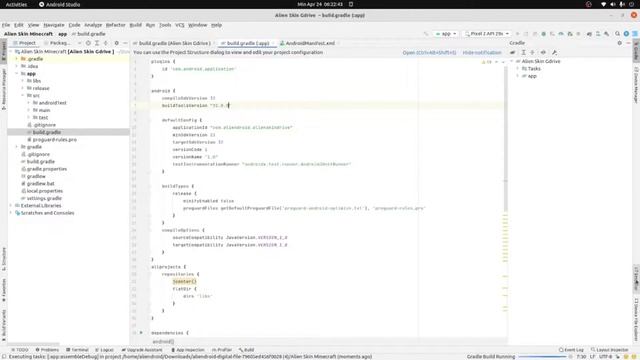This screenshot has width=640, height=360.
Task: Click UTF-8 encoding in status bar
Action: (x=605, y=357)
